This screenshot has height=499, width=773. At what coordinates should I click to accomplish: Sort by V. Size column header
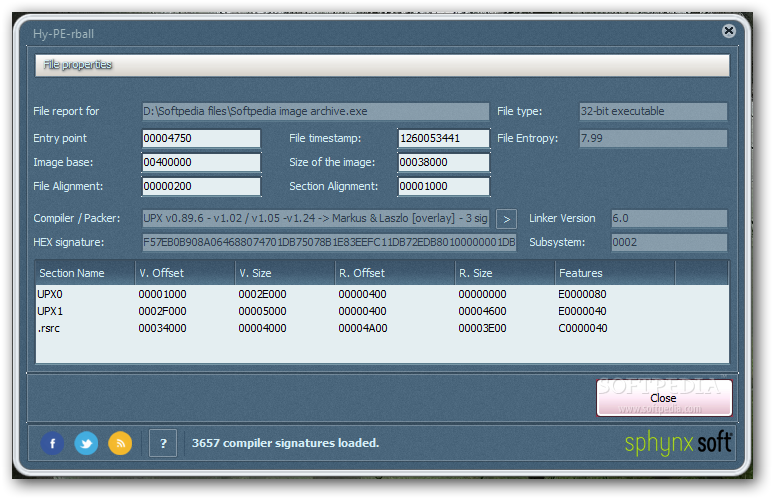285,273
